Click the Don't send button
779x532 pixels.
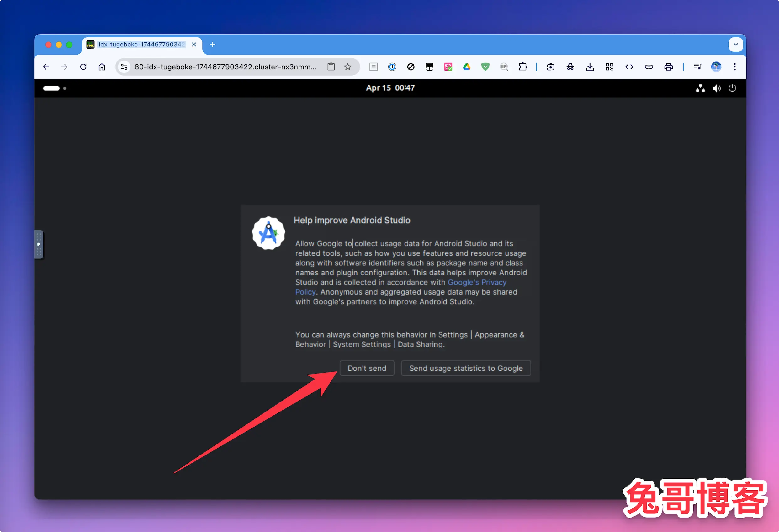pos(367,368)
